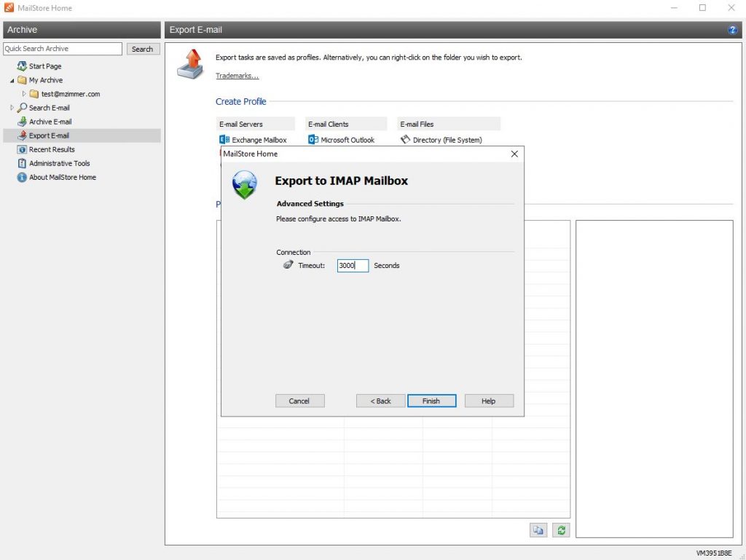
Task: Click the blue help icon in header
Action: click(732, 30)
